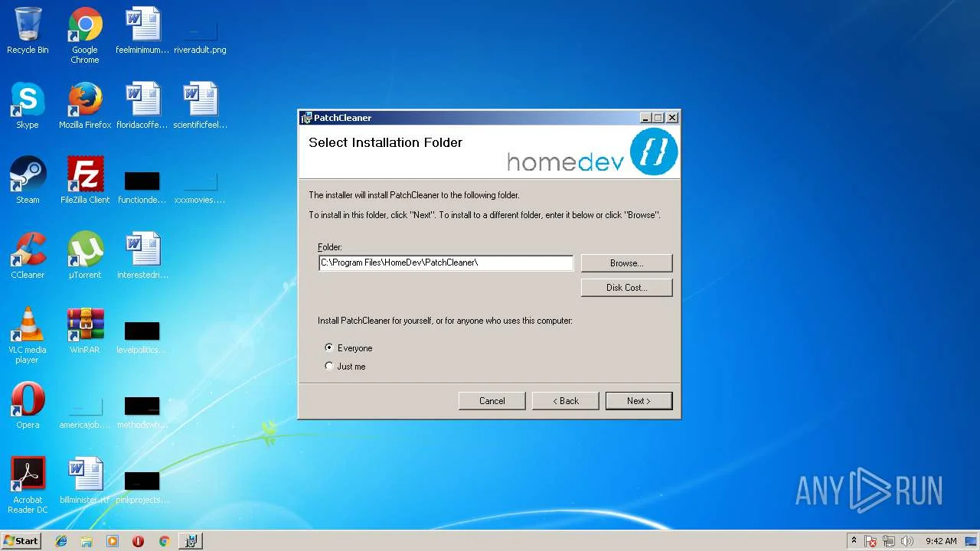Open the Steam desktop shortcut

pos(28,181)
